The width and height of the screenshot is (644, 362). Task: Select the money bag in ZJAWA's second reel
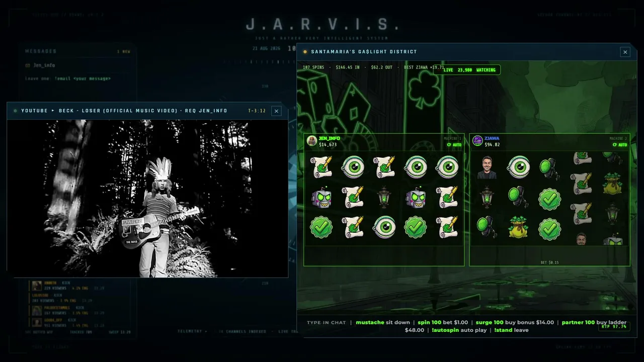pyautogui.click(x=518, y=227)
